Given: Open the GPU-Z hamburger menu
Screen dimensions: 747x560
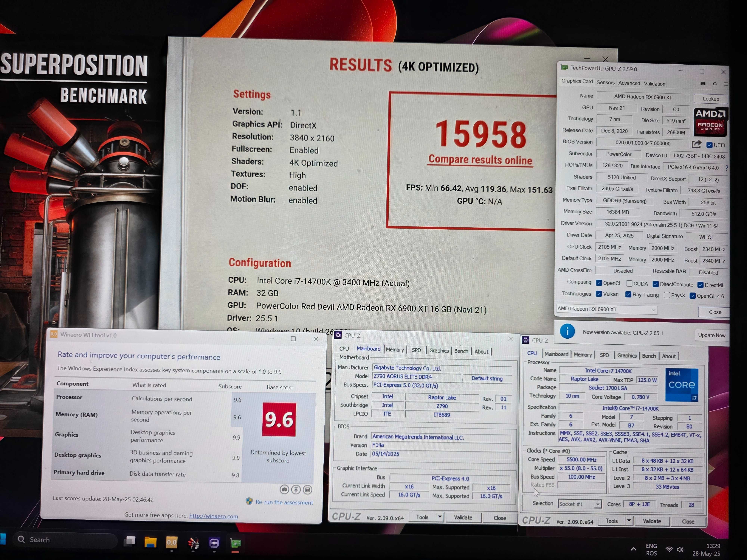Looking at the screenshot, I should pyautogui.click(x=726, y=84).
